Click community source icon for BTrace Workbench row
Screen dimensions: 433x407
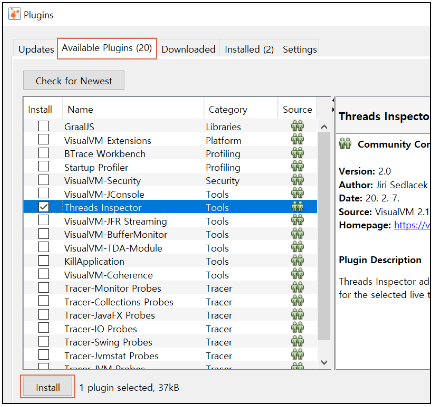tap(297, 153)
